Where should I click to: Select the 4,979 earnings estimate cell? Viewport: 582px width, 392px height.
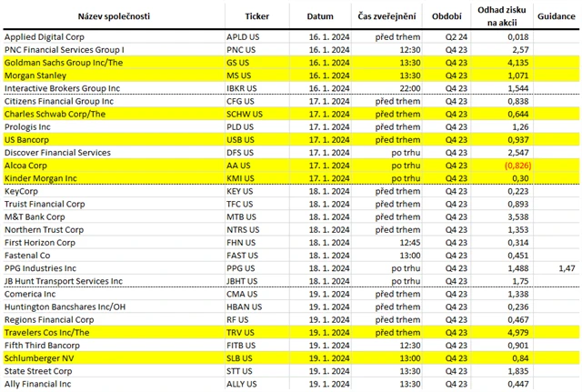pyautogui.click(x=515, y=333)
